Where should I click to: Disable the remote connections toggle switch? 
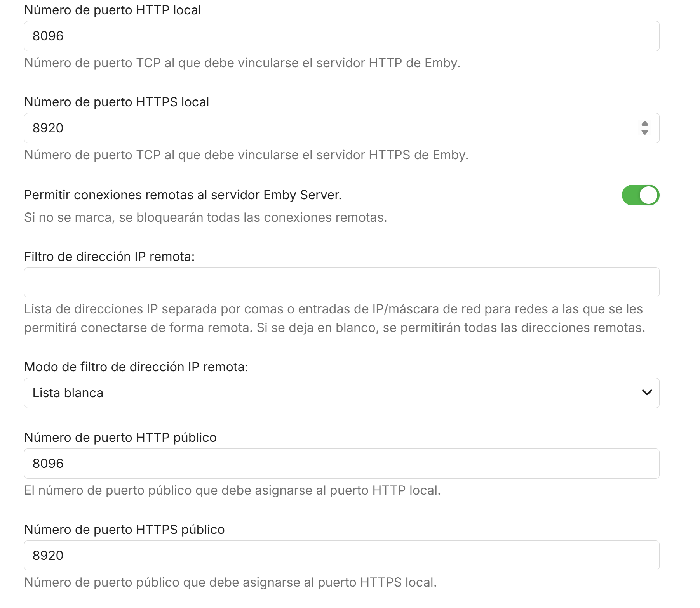pyautogui.click(x=640, y=195)
